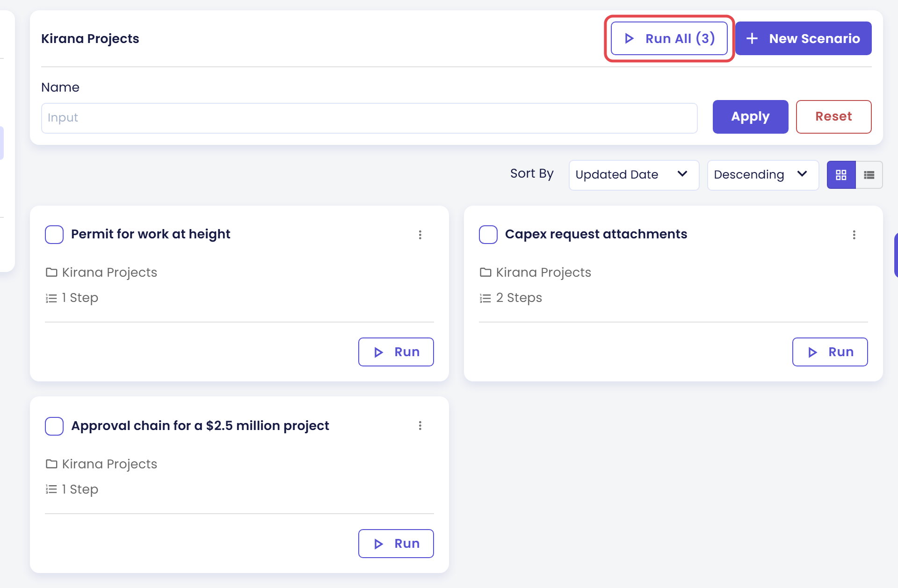
Task: Switch to list view layout
Action: 869,175
